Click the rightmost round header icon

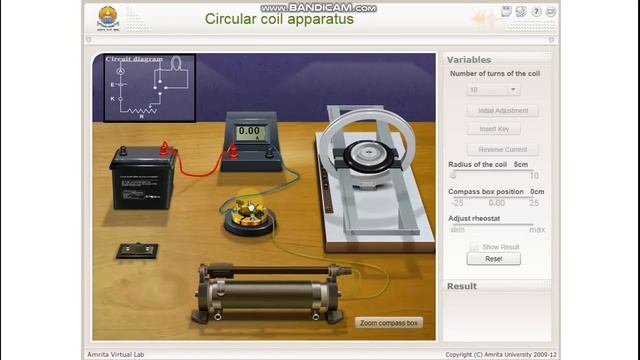(x=551, y=12)
